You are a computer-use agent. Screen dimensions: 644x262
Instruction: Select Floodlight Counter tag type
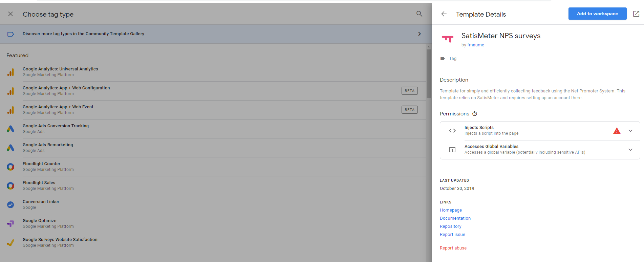pyautogui.click(x=213, y=167)
